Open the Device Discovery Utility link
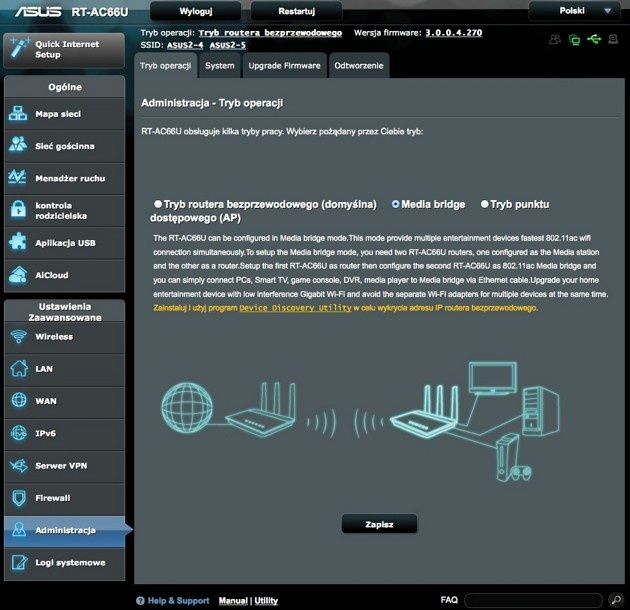Viewport: 630px width, 610px height. pyautogui.click(x=295, y=308)
